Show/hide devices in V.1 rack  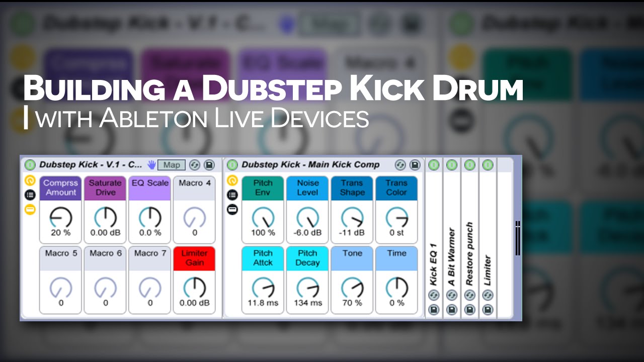tap(30, 210)
